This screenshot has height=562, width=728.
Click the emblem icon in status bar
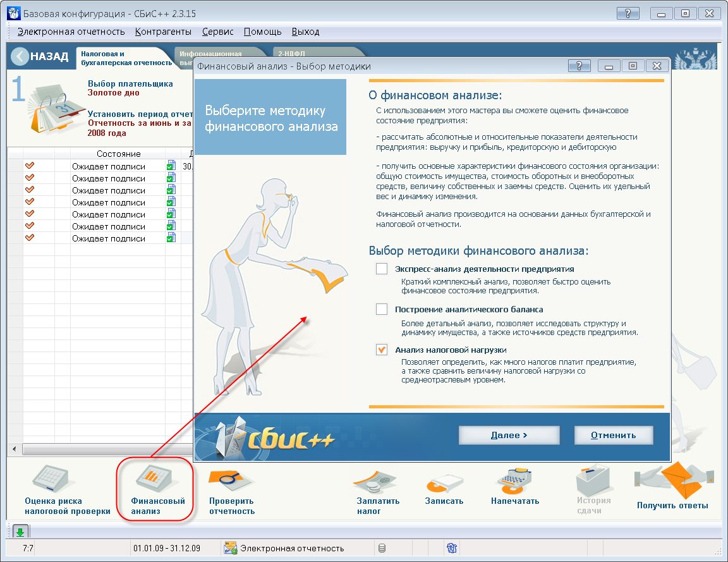pos(451,548)
